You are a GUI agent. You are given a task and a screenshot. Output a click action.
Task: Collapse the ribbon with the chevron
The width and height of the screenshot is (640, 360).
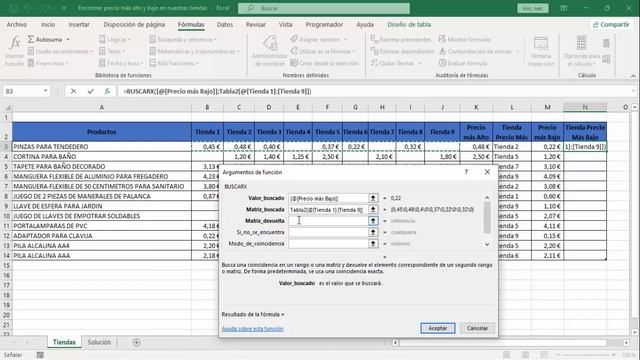point(633,76)
